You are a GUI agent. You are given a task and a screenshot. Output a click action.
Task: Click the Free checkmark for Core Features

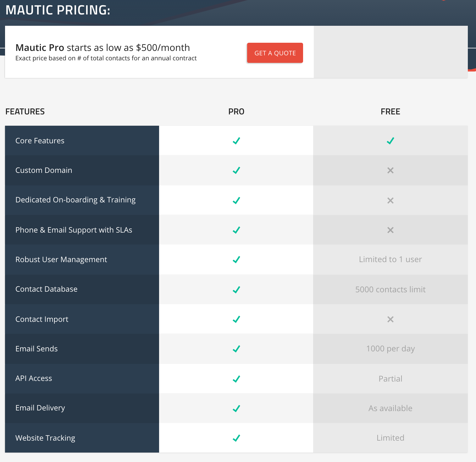(x=390, y=141)
